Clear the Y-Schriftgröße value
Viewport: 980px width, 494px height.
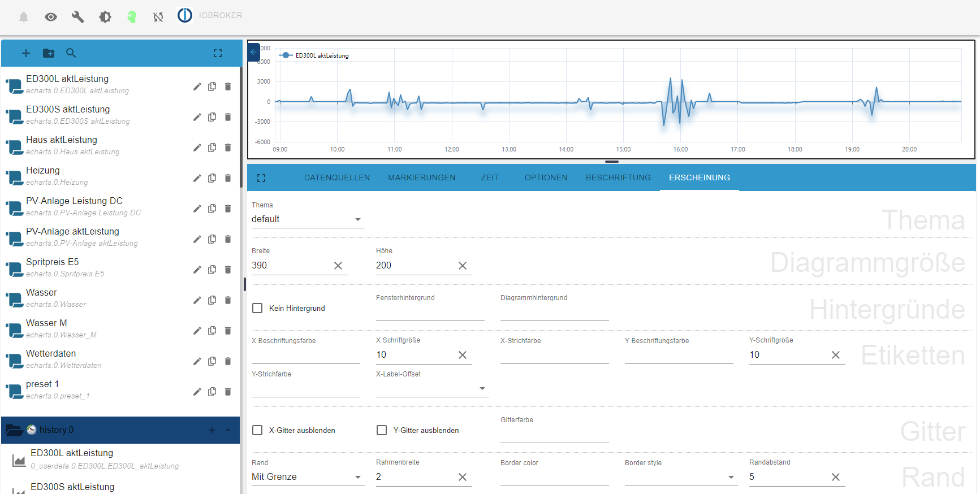[x=836, y=355]
